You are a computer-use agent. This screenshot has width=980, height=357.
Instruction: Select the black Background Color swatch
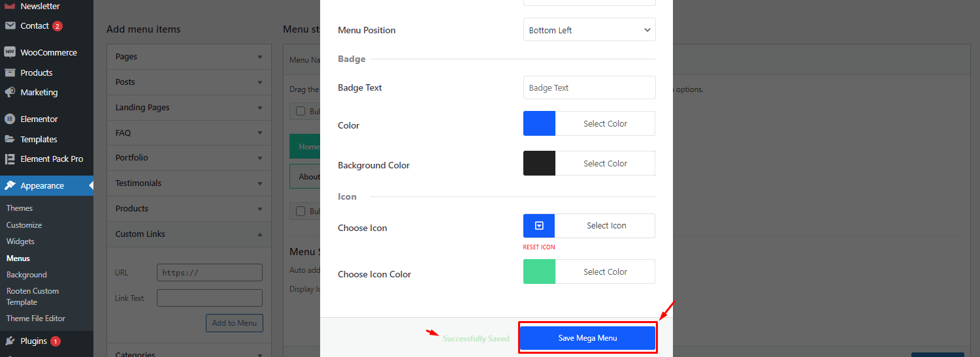point(539,163)
